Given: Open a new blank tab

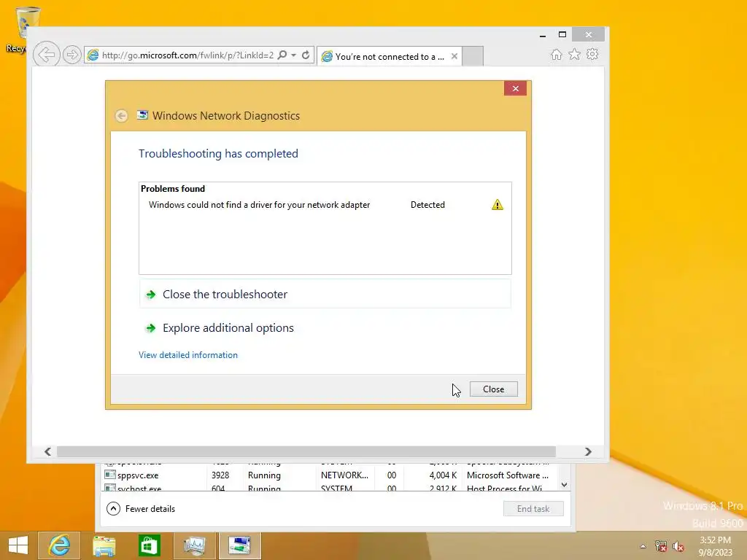Looking at the screenshot, I should (x=473, y=56).
